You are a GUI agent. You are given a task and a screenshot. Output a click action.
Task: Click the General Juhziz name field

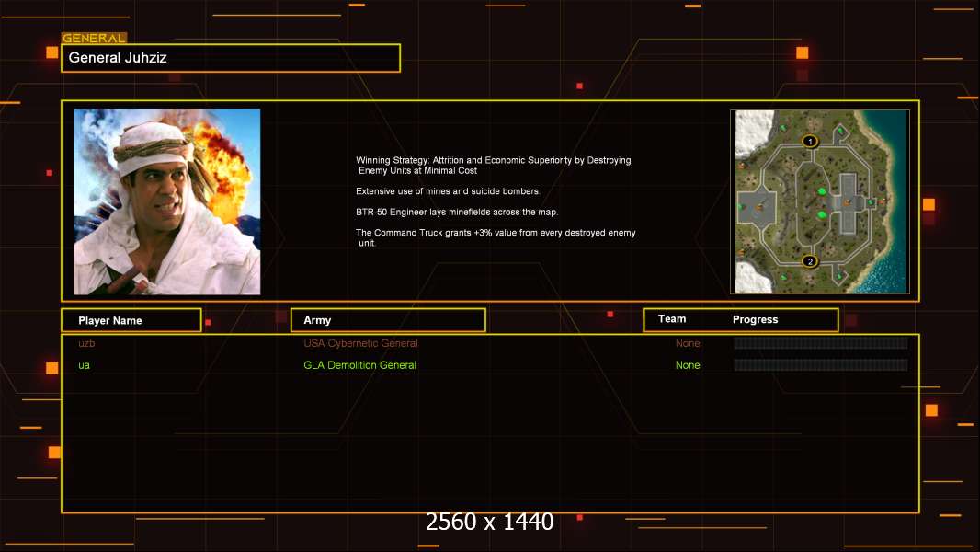231,58
